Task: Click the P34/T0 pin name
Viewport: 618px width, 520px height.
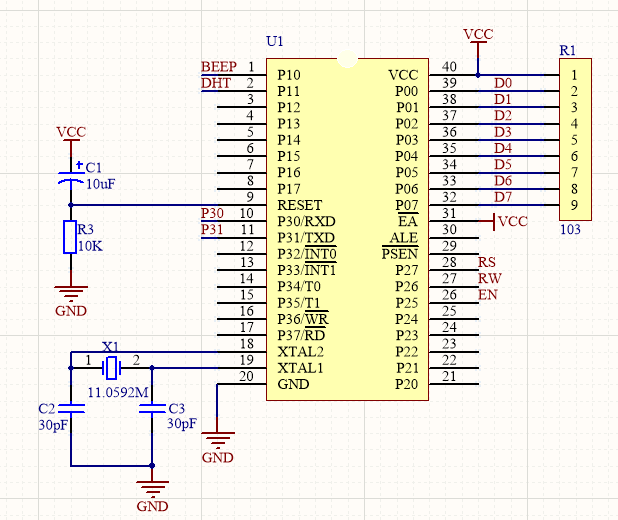Action: (299, 286)
